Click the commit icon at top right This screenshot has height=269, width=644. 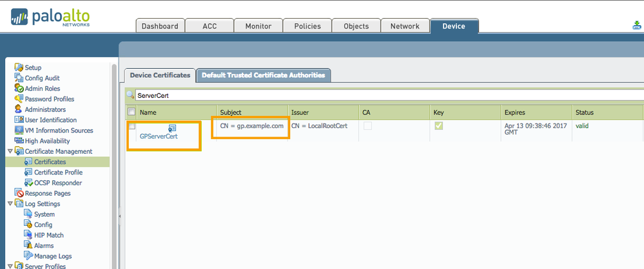tap(637, 26)
